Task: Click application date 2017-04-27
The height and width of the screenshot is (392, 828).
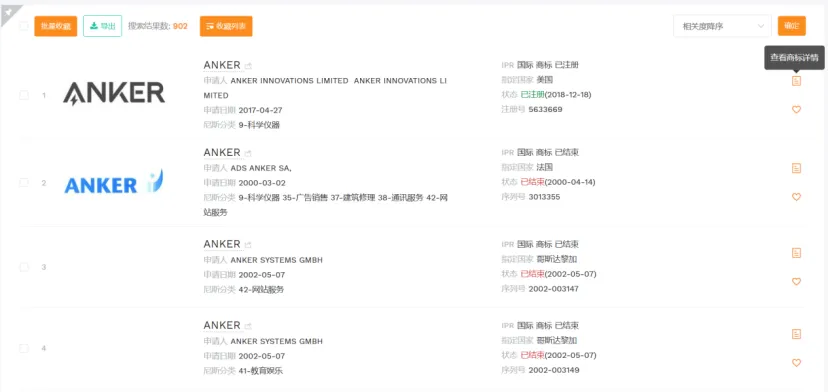Action: pos(260,110)
